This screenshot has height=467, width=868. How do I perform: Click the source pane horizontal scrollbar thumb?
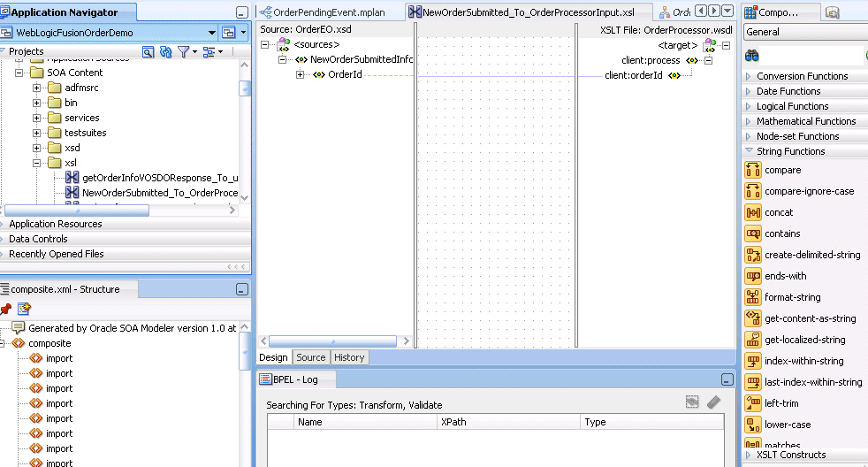pyautogui.click(x=332, y=341)
